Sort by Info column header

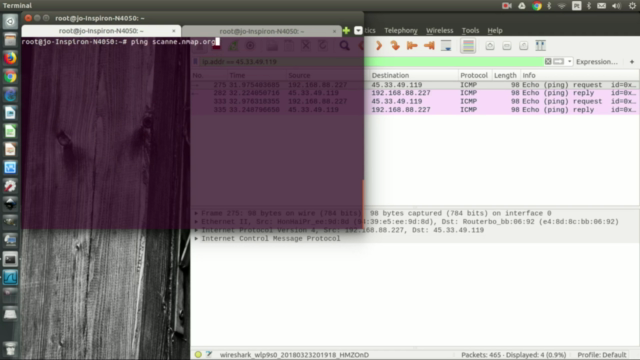pos(580,75)
